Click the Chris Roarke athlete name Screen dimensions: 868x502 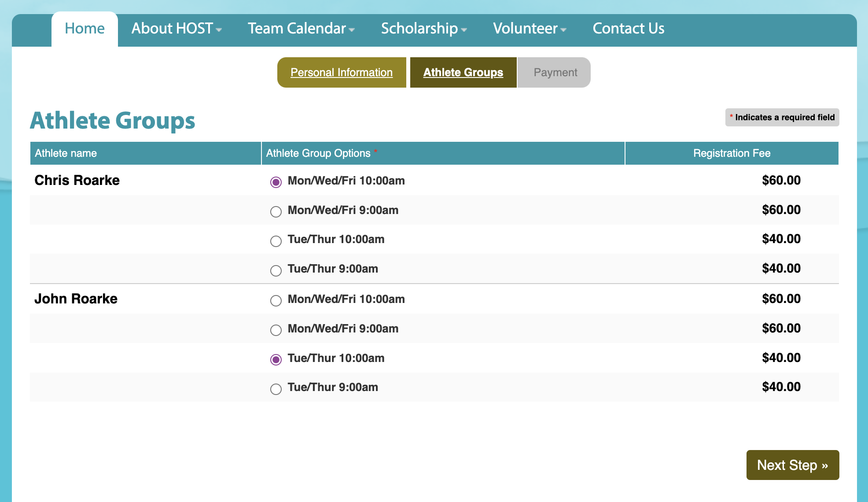[77, 180]
